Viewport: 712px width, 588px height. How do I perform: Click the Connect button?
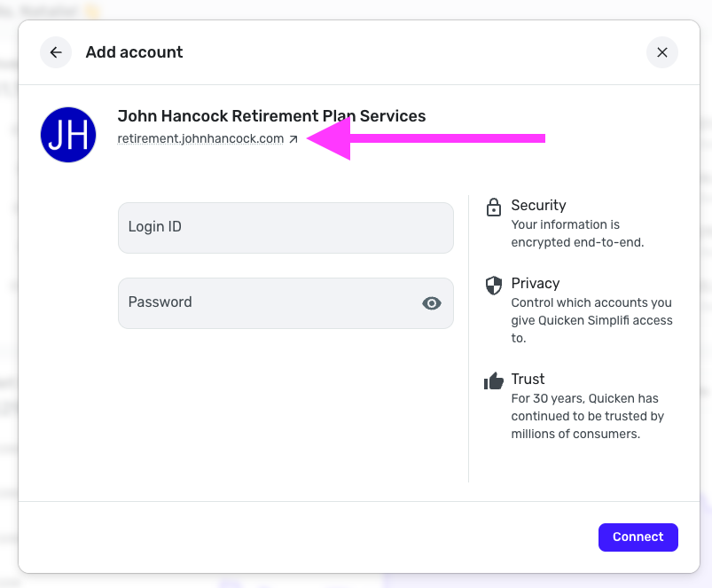[638, 537]
